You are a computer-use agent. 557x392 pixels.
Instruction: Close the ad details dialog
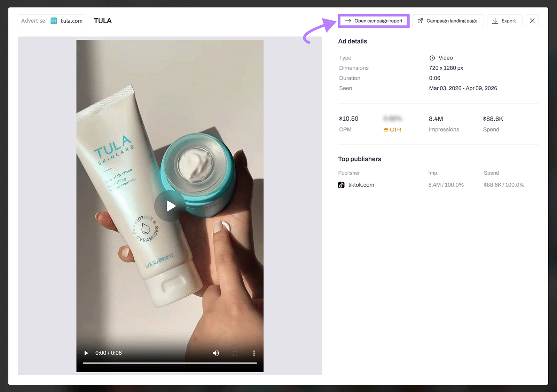pos(532,21)
